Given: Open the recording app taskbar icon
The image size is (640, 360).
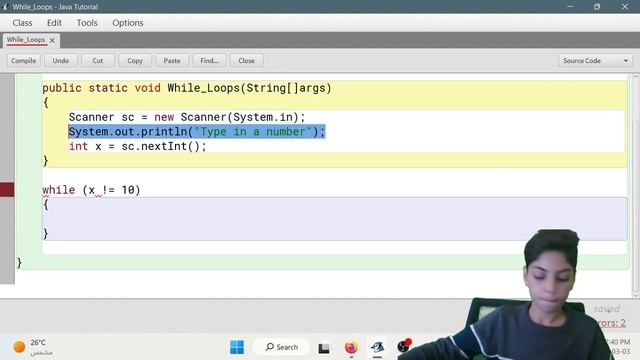Looking at the screenshot, I should click(x=404, y=346).
